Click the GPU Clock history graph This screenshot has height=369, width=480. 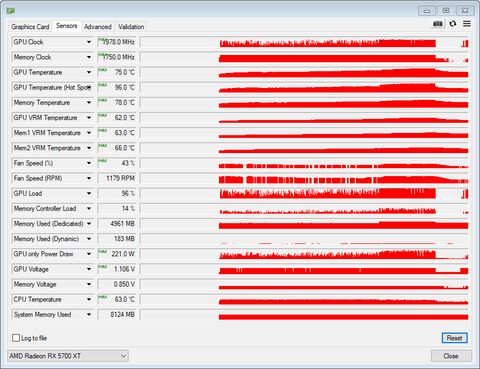[304, 42]
